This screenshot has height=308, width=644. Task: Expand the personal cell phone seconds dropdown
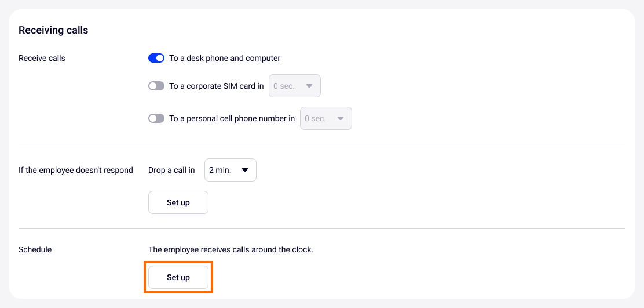point(325,118)
